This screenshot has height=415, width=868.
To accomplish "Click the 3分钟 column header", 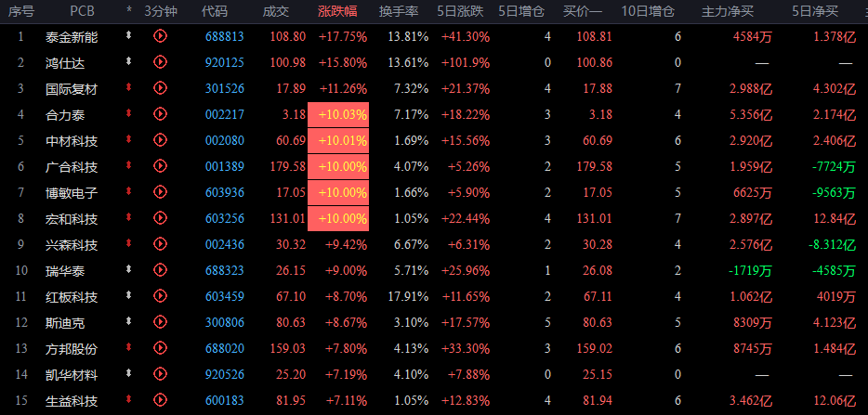I will click(161, 11).
